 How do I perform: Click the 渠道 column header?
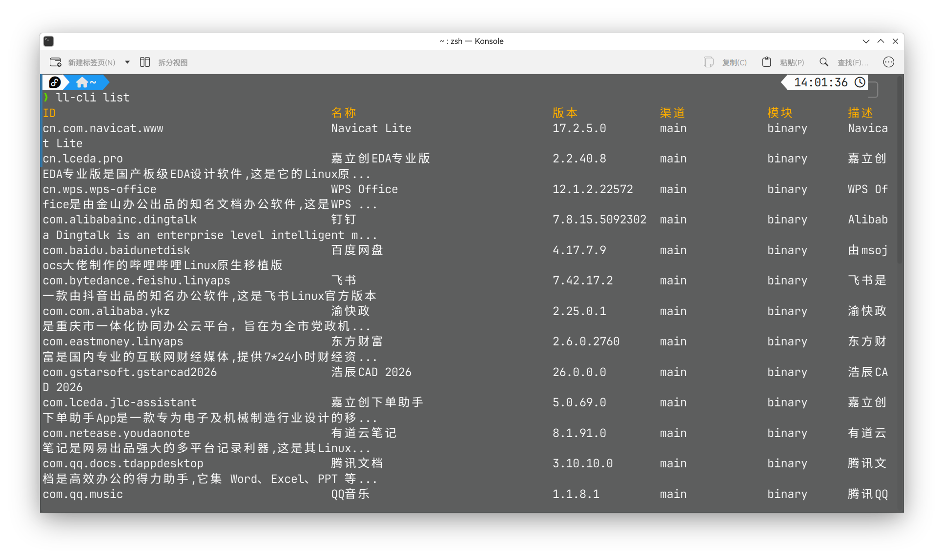point(672,113)
